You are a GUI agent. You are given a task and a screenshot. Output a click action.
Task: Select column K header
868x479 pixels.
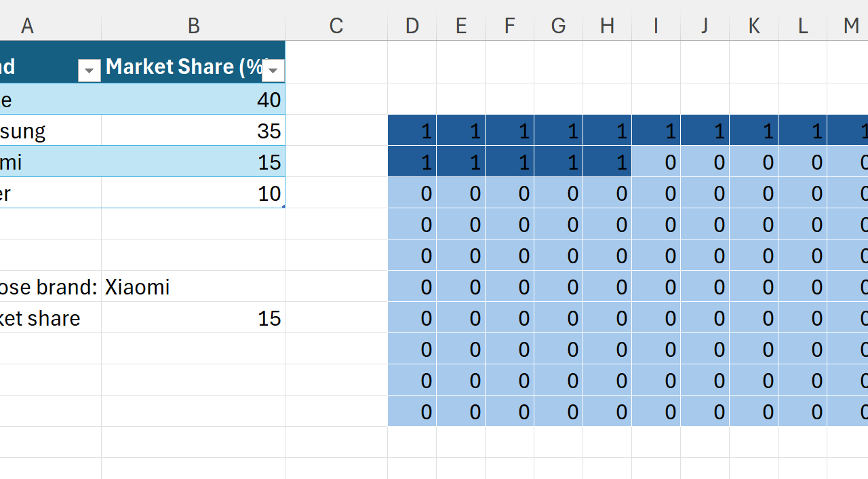coord(753,26)
